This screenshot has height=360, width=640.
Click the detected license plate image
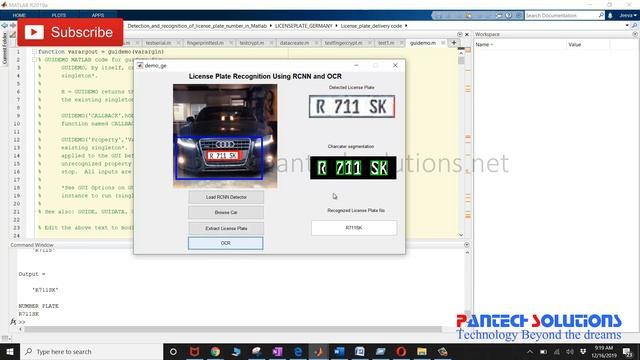point(352,107)
